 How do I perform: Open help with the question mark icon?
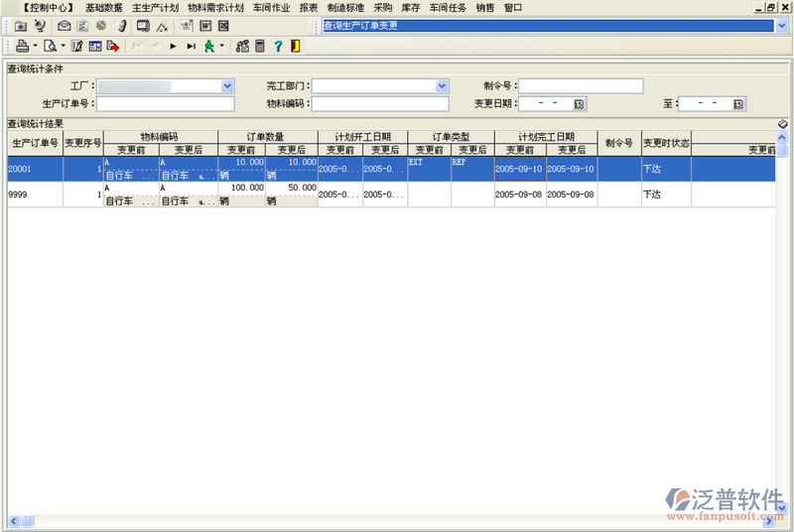(x=278, y=46)
